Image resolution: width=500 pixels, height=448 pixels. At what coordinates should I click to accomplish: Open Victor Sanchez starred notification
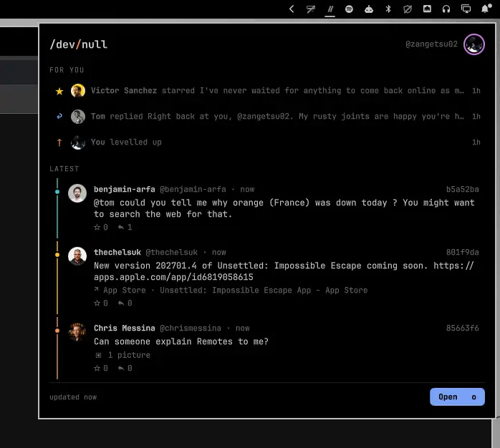[x=267, y=91]
